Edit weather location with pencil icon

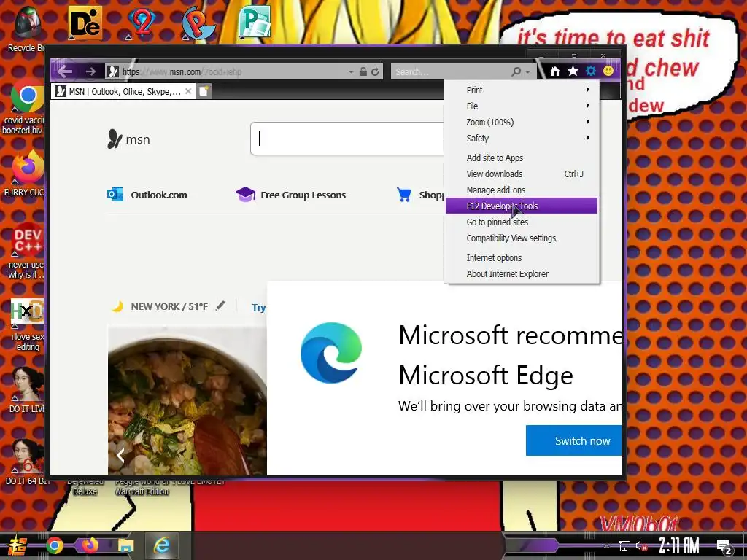click(220, 306)
